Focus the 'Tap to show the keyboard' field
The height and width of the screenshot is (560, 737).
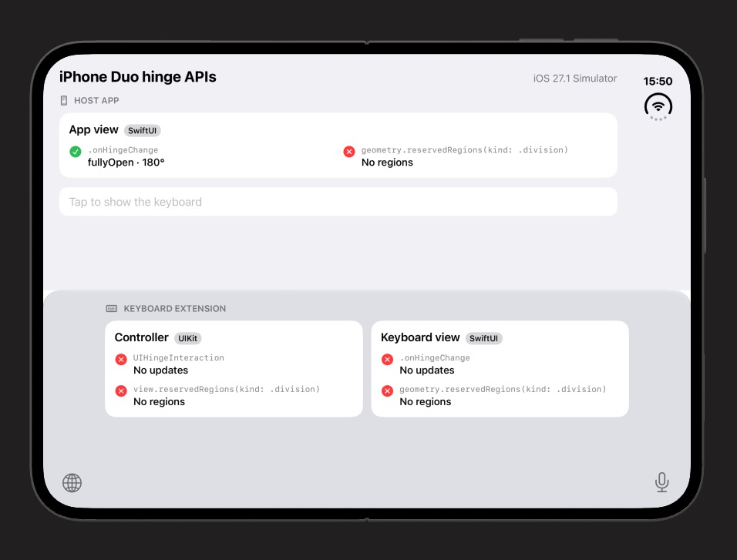pyautogui.click(x=338, y=202)
